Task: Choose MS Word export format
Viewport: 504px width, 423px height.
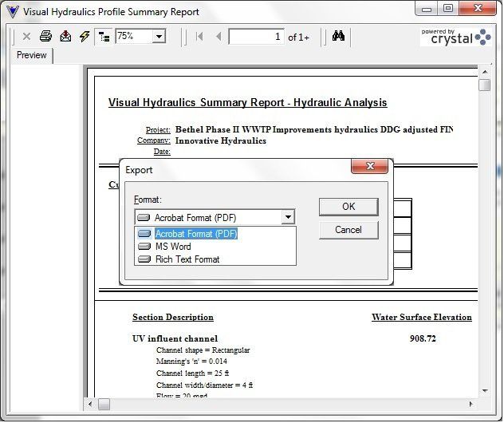Action: tap(173, 247)
